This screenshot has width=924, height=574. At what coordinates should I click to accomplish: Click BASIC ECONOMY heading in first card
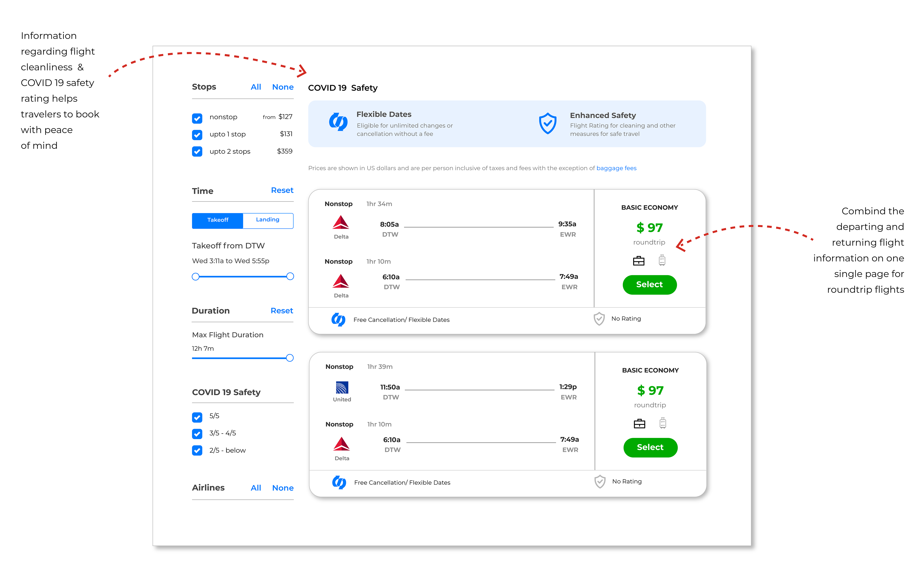[x=649, y=208]
